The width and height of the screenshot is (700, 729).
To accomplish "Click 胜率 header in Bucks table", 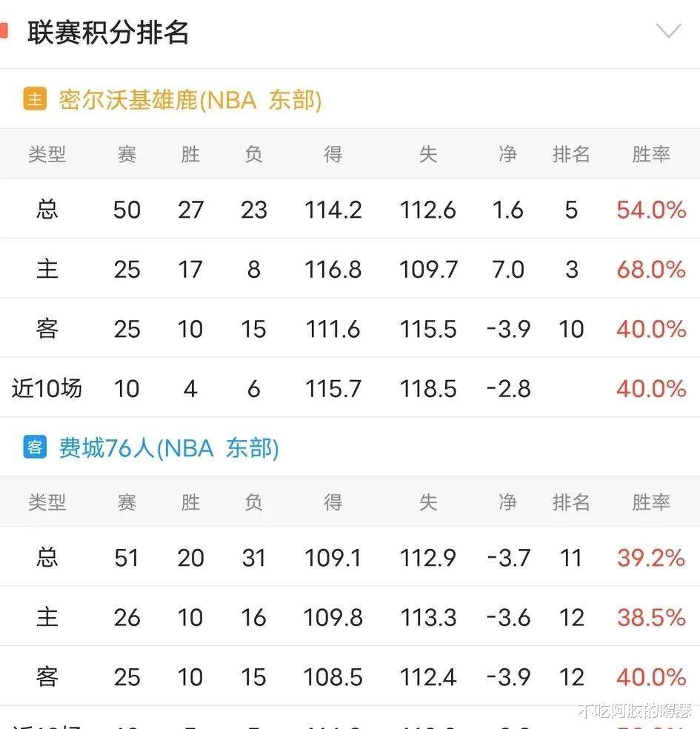I will (650, 154).
